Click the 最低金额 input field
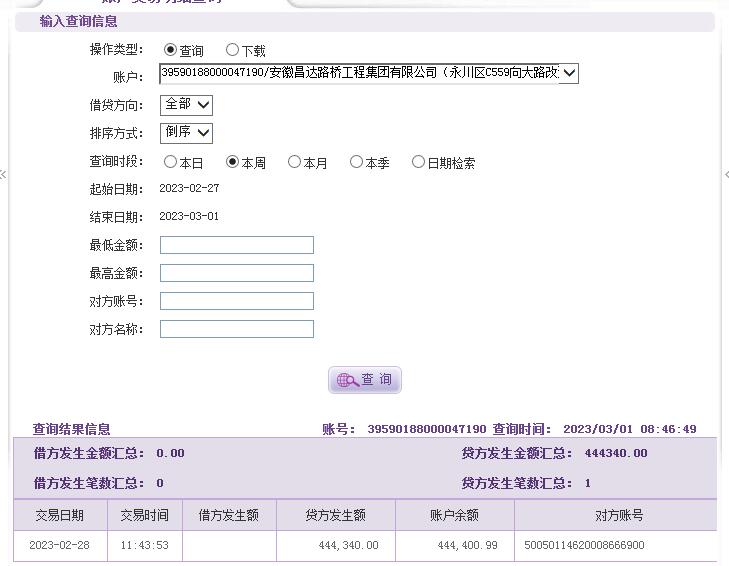Viewport: 729px width, 566px height. pyautogui.click(x=237, y=245)
